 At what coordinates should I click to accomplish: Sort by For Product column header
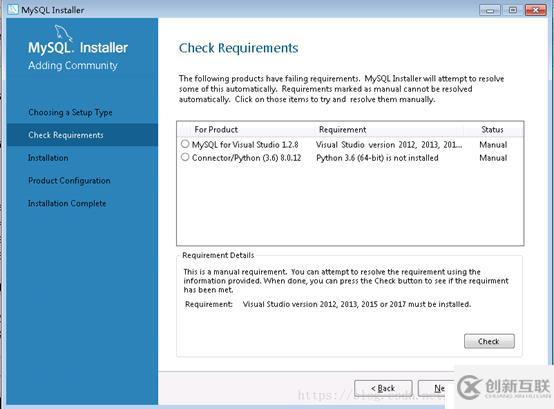coord(216,130)
